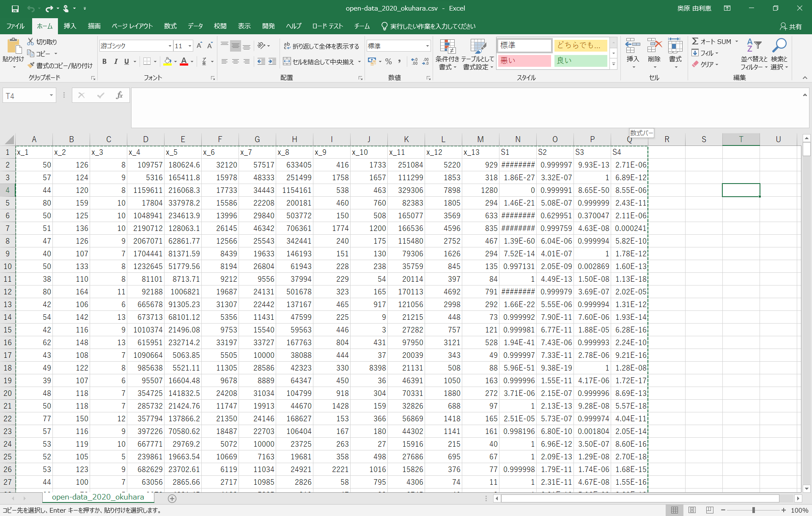Viewport: 812px width, 516px height.
Task: Click the Format Painter brush icon
Action: click(x=31, y=66)
